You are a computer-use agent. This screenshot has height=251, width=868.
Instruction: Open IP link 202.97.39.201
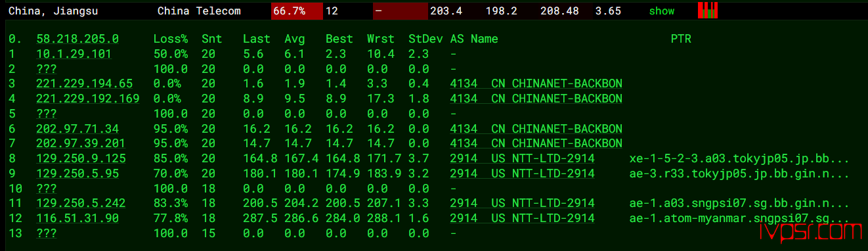pos(81,143)
